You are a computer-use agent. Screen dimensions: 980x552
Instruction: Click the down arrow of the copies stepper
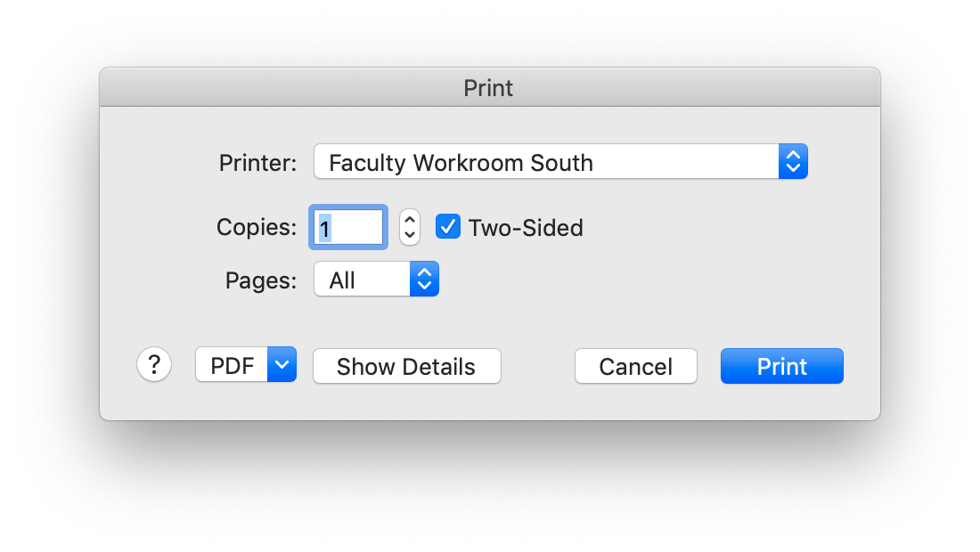409,233
